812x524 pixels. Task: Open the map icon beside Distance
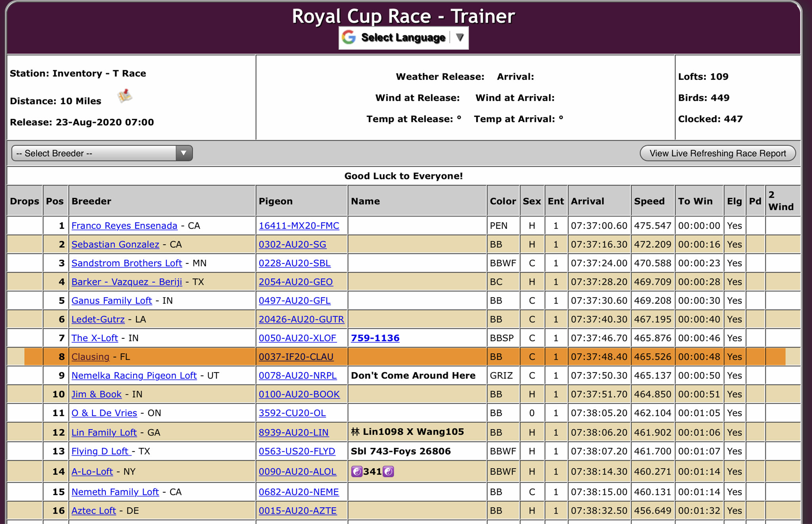(125, 96)
